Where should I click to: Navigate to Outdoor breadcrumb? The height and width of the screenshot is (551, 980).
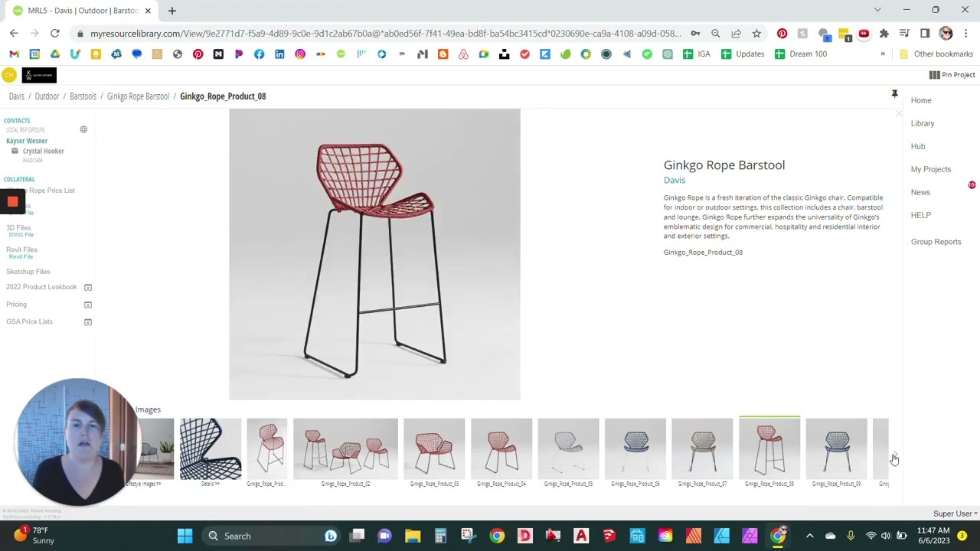47,96
